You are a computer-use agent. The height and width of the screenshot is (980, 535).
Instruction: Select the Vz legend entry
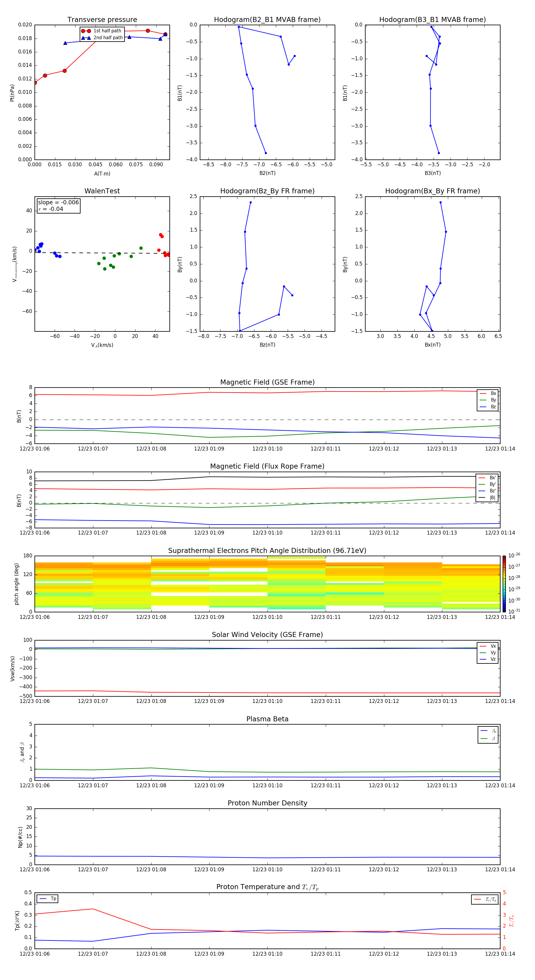[488, 659]
